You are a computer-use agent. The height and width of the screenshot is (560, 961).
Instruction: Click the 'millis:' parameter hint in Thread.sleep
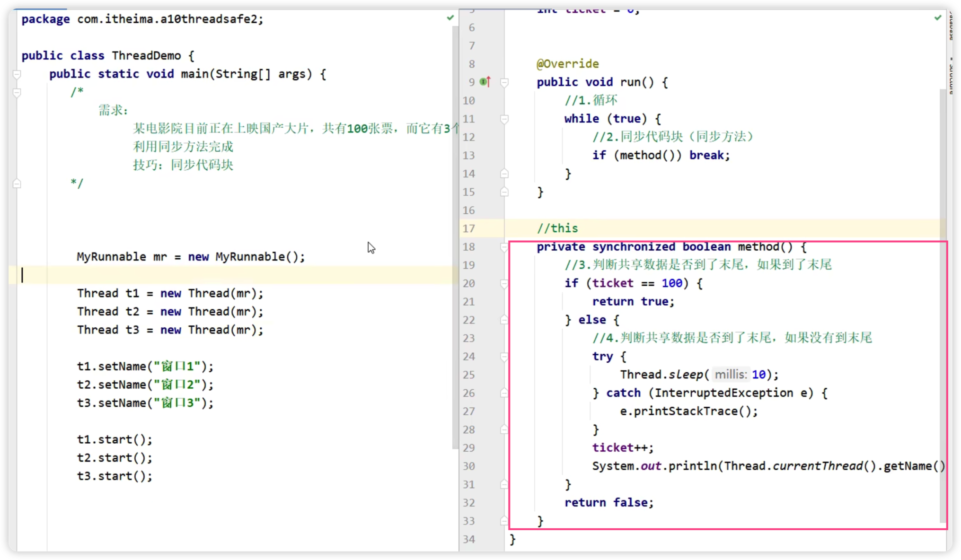pos(731,375)
